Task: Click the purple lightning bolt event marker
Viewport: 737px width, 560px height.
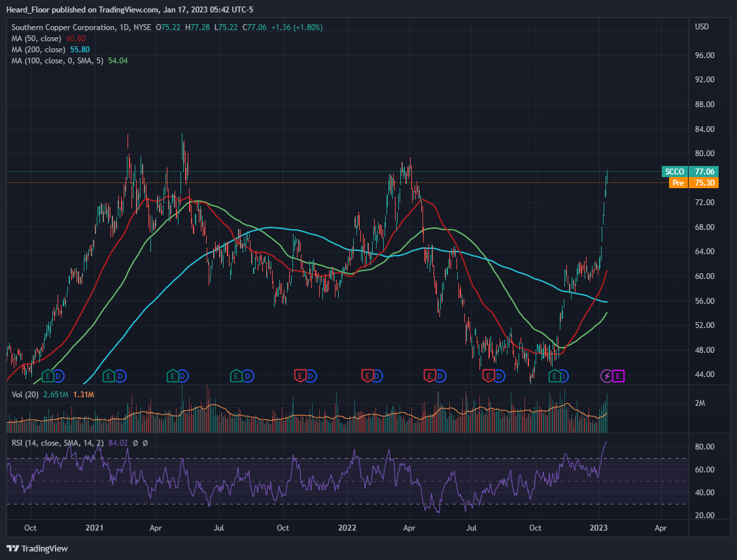Action: (607, 376)
